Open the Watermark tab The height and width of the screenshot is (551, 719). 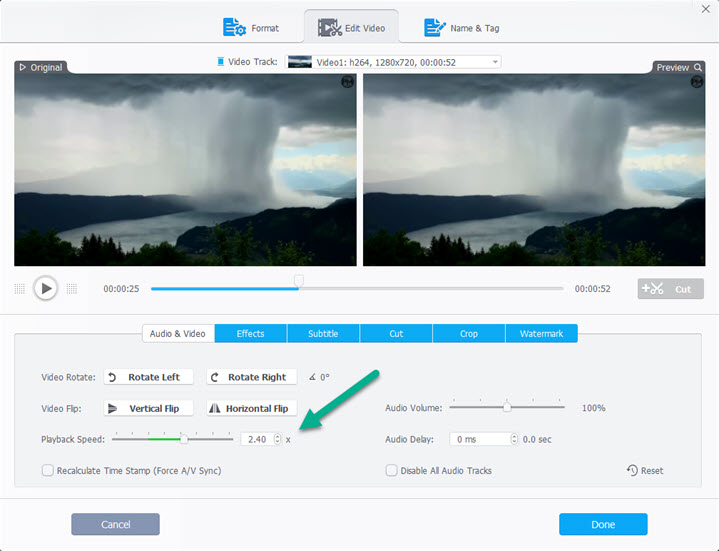542,334
